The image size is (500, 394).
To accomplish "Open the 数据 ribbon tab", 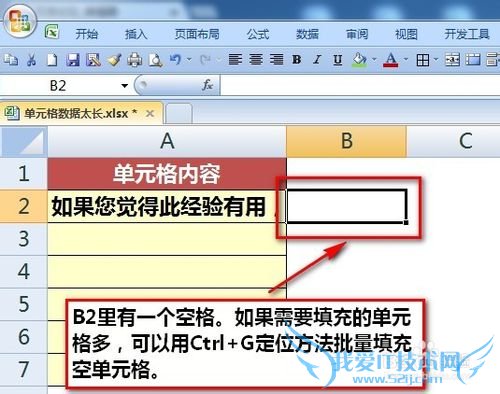I will point(307,34).
